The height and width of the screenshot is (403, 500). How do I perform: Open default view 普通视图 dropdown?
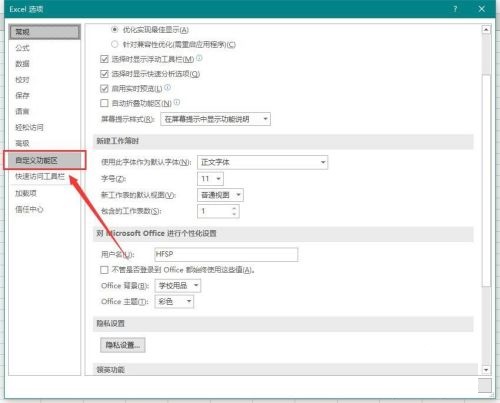[x=220, y=195]
